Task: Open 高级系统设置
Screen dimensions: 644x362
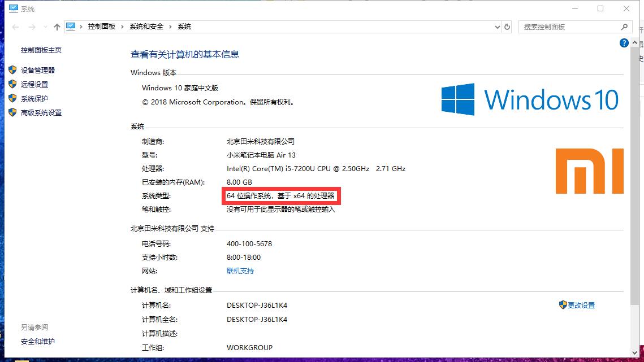Action: 41,112
